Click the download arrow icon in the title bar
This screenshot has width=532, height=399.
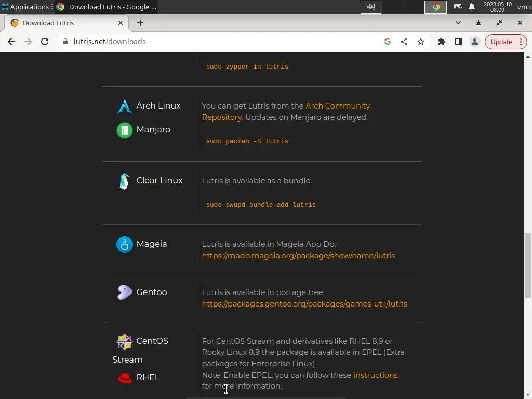478,23
